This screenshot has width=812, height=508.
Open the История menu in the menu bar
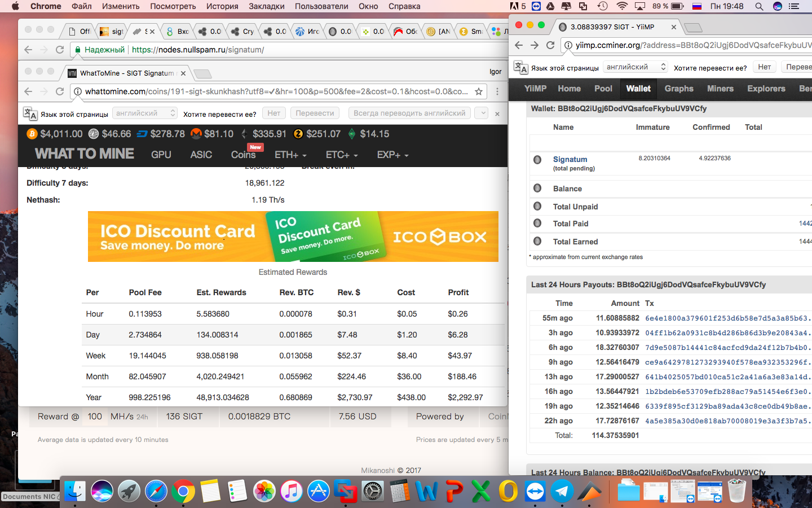click(222, 6)
